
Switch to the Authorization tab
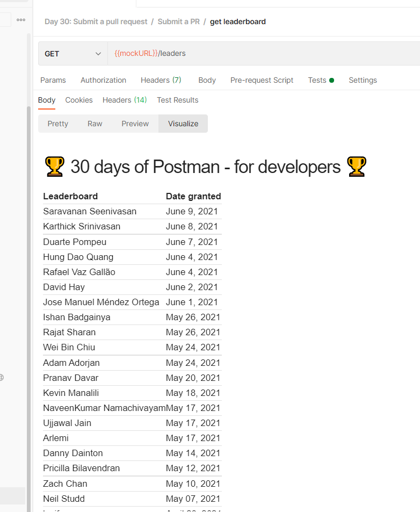pyautogui.click(x=103, y=81)
